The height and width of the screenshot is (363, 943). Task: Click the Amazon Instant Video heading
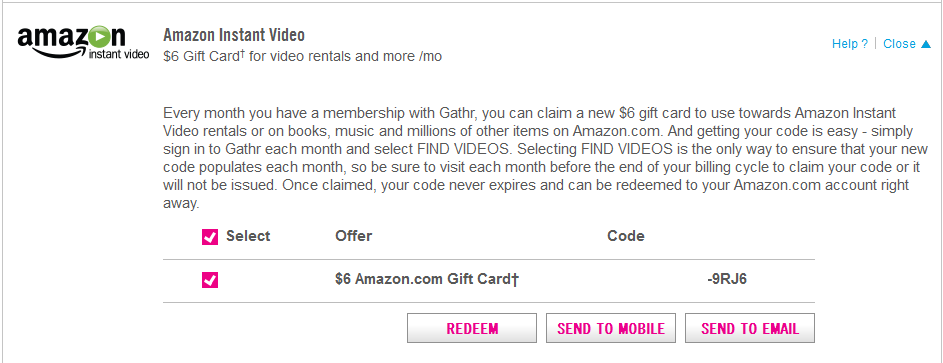tap(234, 35)
